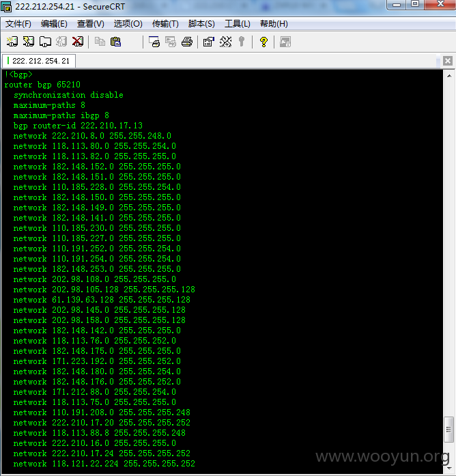
Task: Click the yellow Help question mark icon
Action: tap(263, 42)
